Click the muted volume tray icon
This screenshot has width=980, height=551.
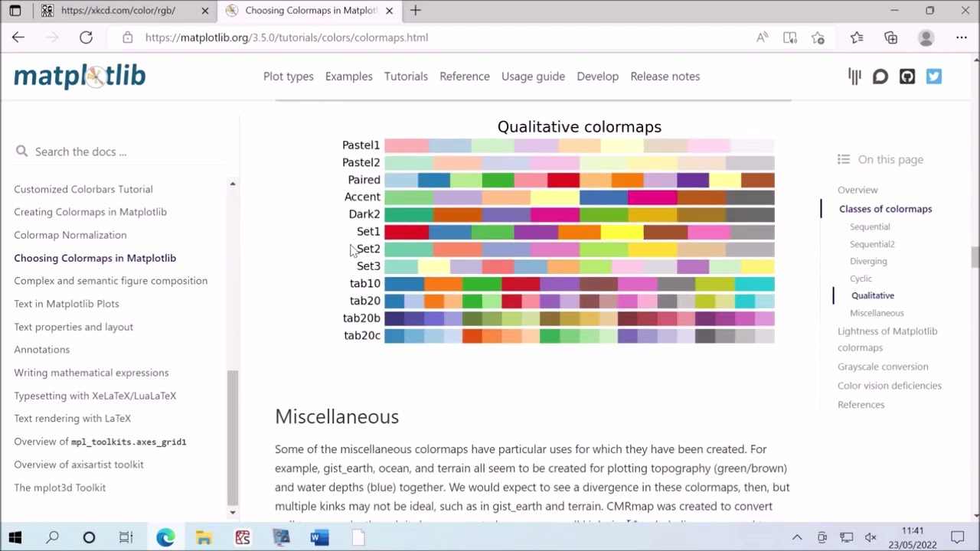[x=871, y=538]
